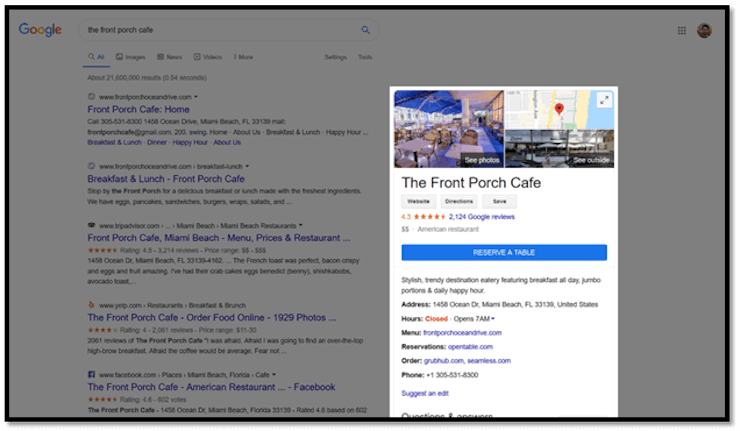Click the See outside street view thumbnail
This screenshot has height=431, width=740.
(560, 149)
